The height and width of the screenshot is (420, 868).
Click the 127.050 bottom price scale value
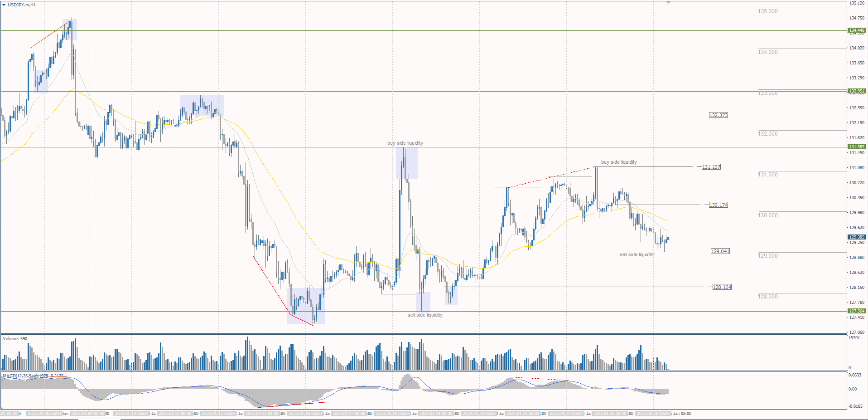856,332
